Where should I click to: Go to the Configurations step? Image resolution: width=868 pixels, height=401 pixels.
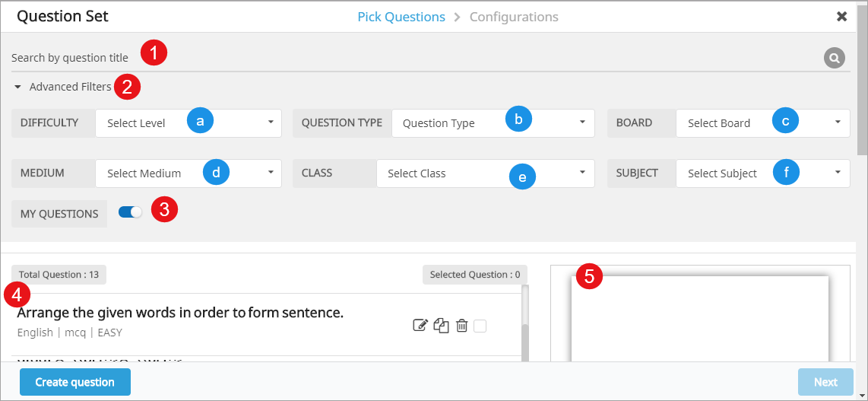point(514,17)
